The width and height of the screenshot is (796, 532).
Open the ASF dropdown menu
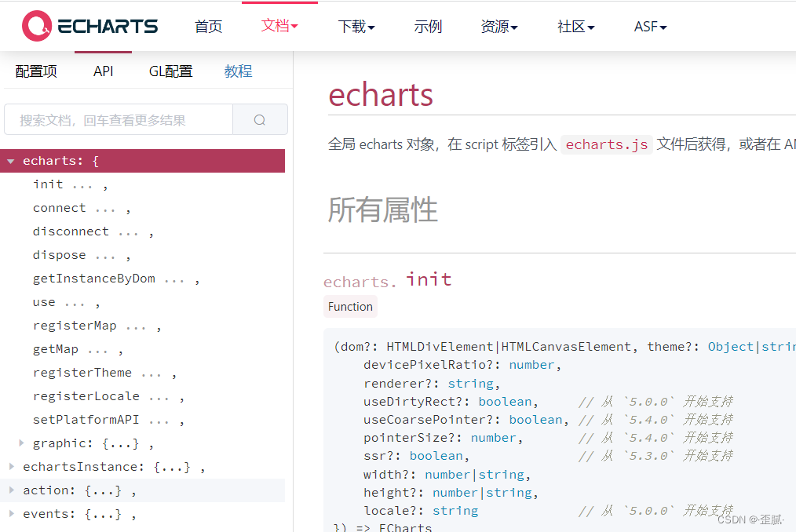click(x=649, y=26)
